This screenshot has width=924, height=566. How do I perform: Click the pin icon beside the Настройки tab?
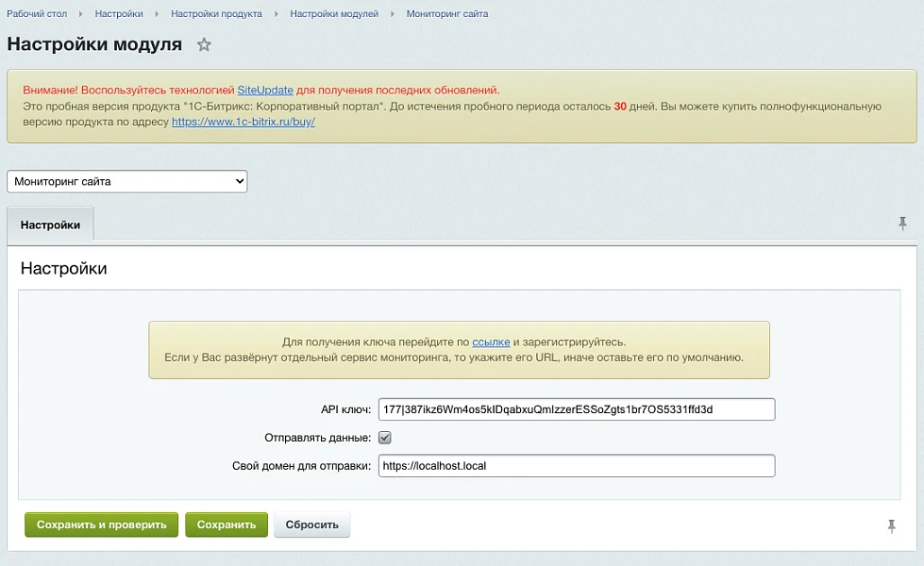[x=902, y=224]
